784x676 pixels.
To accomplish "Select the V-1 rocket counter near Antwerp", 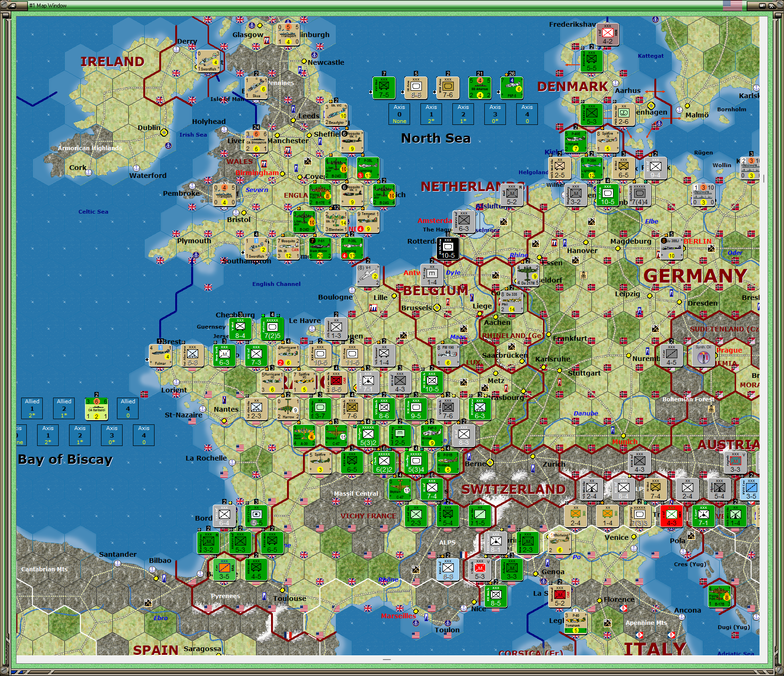I will click(368, 276).
